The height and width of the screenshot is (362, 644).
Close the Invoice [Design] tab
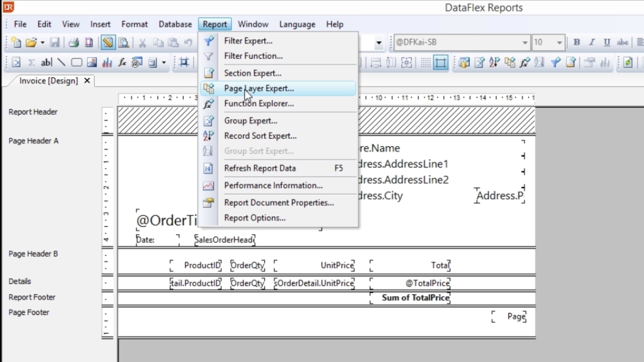pyautogui.click(x=87, y=81)
